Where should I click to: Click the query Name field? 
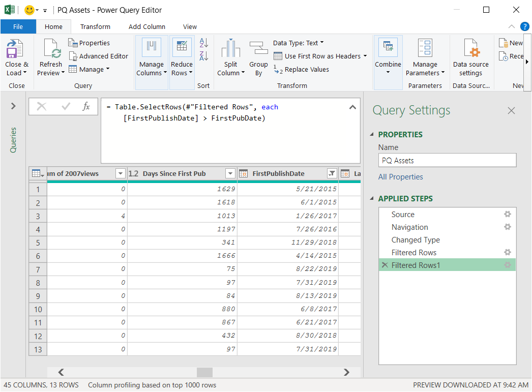coord(447,160)
